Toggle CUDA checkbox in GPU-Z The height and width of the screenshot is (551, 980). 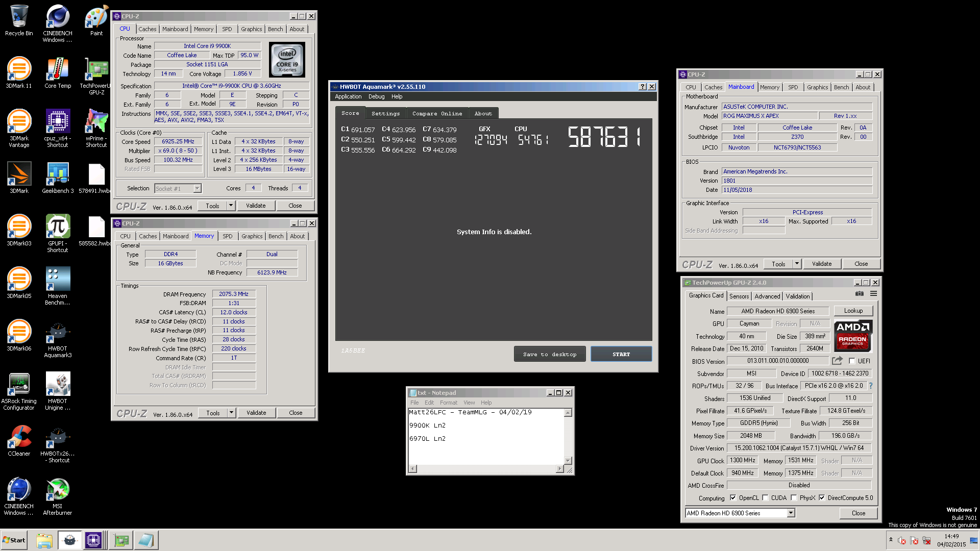coord(765,498)
